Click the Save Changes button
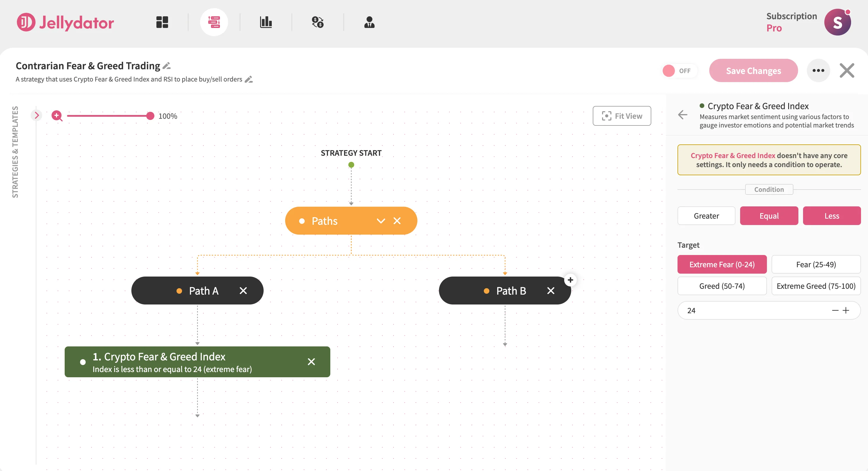 (753, 70)
